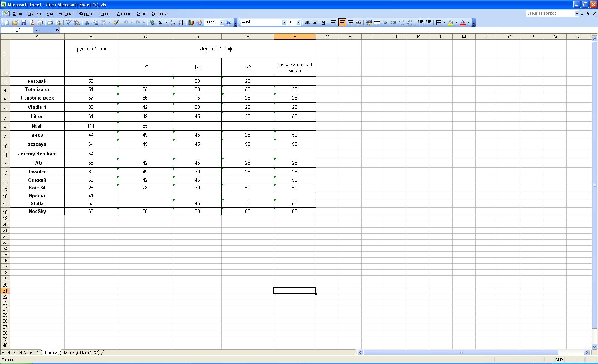Click the horizontal scrollbar thumb
Viewport: 598px width, 364px height.
(461, 352)
